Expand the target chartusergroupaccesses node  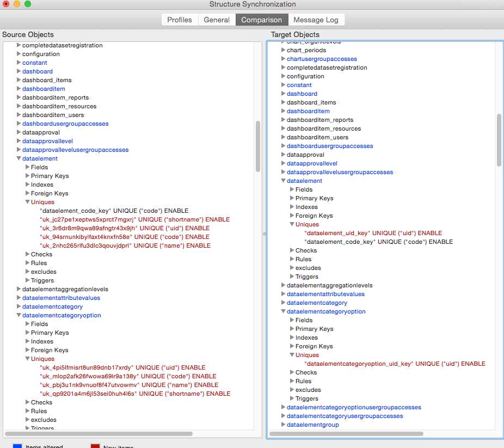tap(284, 59)
